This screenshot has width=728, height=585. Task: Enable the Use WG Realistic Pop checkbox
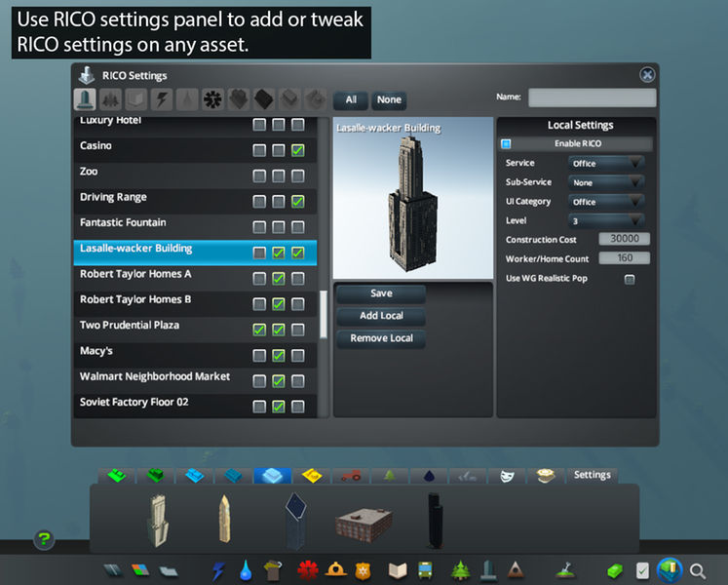click(630, 279)
